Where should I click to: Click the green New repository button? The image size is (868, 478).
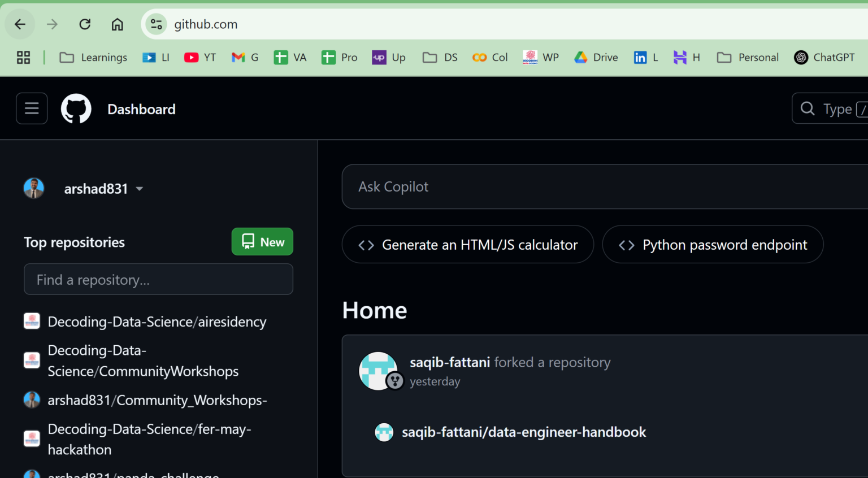point(262,241)
